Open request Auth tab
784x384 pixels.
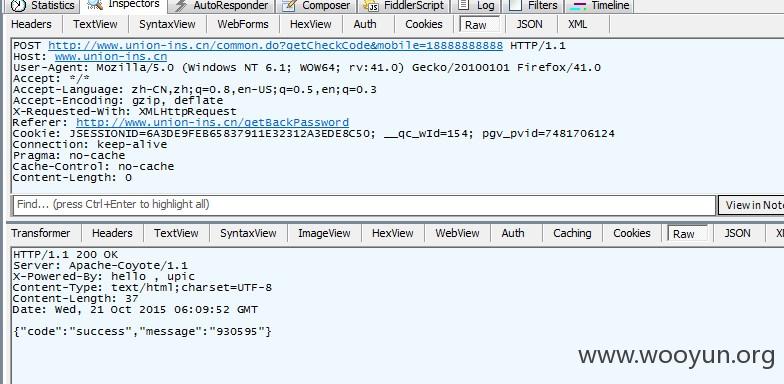[365, 24]
